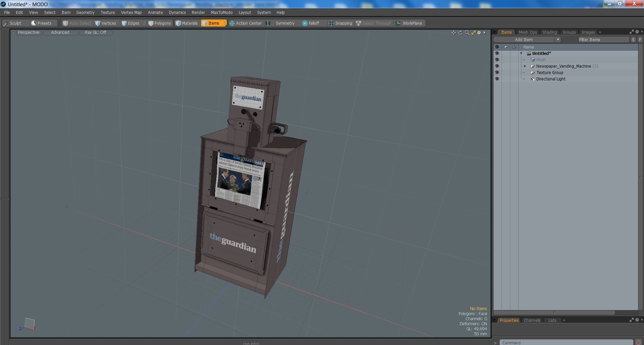The width and height of the screenshot is (644, 345).
Task: Select the Sculpt tool button
Action: 13,23
